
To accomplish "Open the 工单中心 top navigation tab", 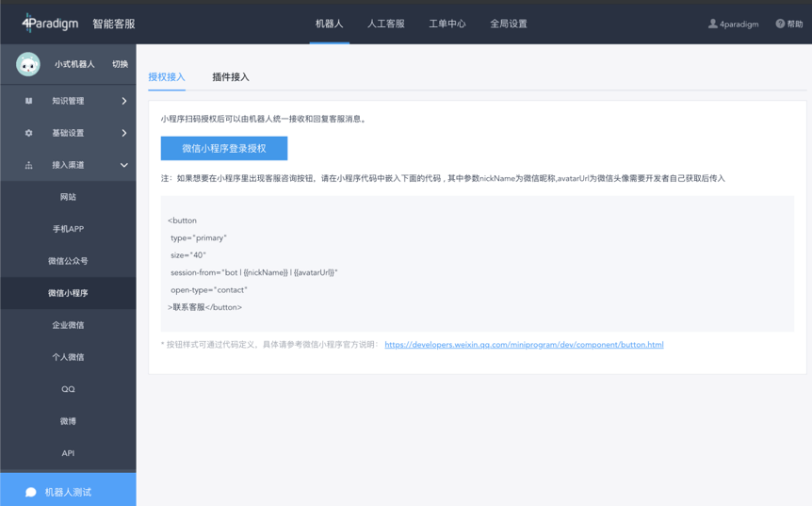I will pos(447,24).
